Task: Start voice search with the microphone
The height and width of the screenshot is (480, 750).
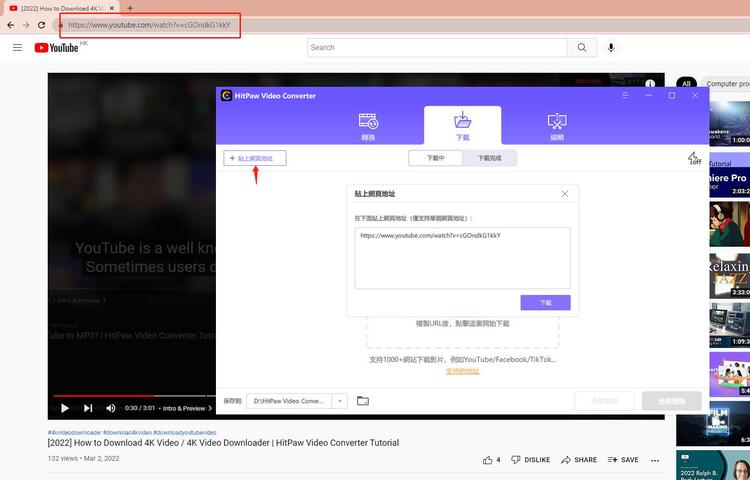Action: tap(611, 47)
